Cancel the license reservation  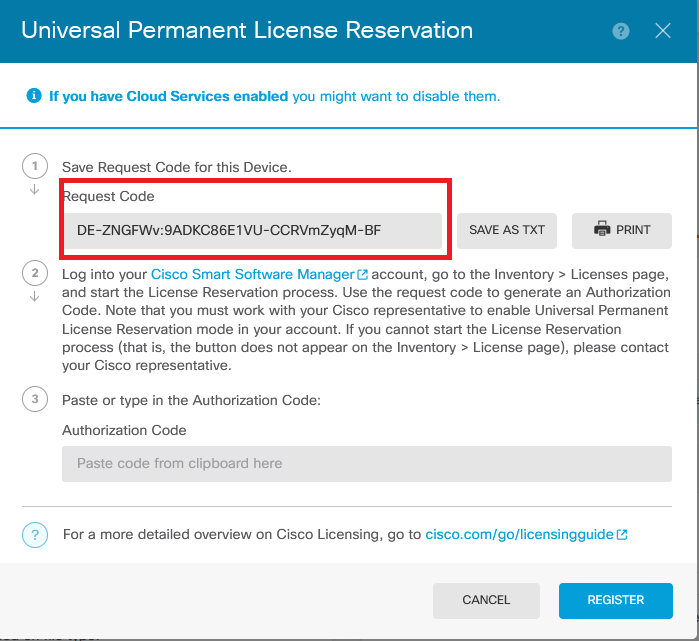486,600
